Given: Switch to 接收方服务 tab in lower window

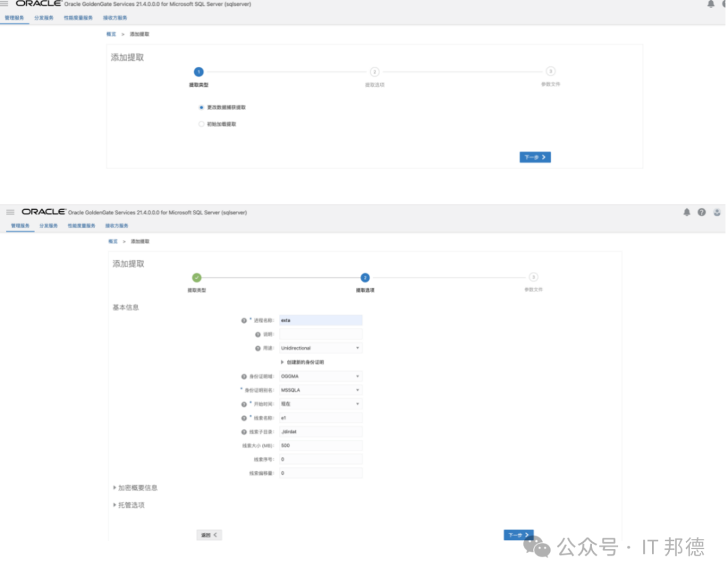Looking at the screenshot, I should click(117, 226).
